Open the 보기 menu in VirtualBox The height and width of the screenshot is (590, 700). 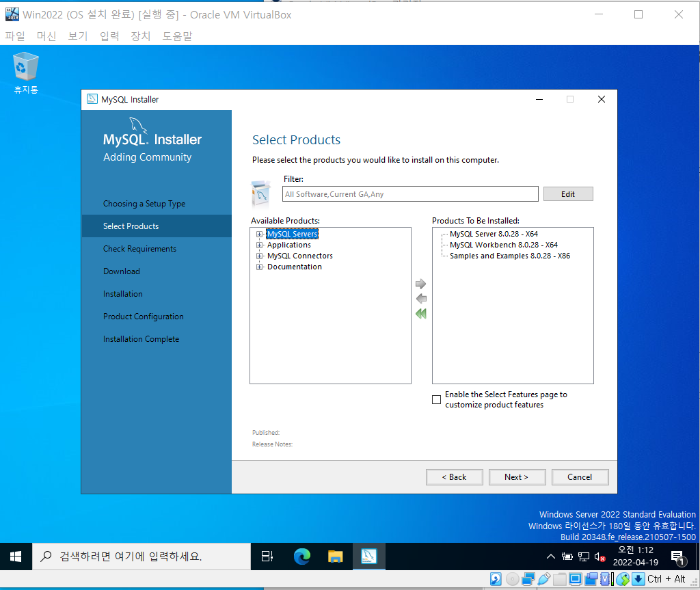(x=78, y=36)
